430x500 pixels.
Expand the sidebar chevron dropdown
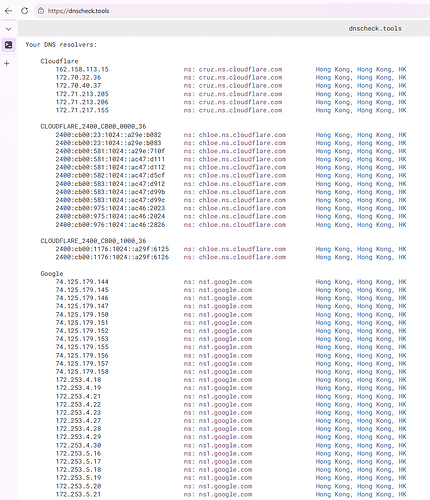[8, 29]
